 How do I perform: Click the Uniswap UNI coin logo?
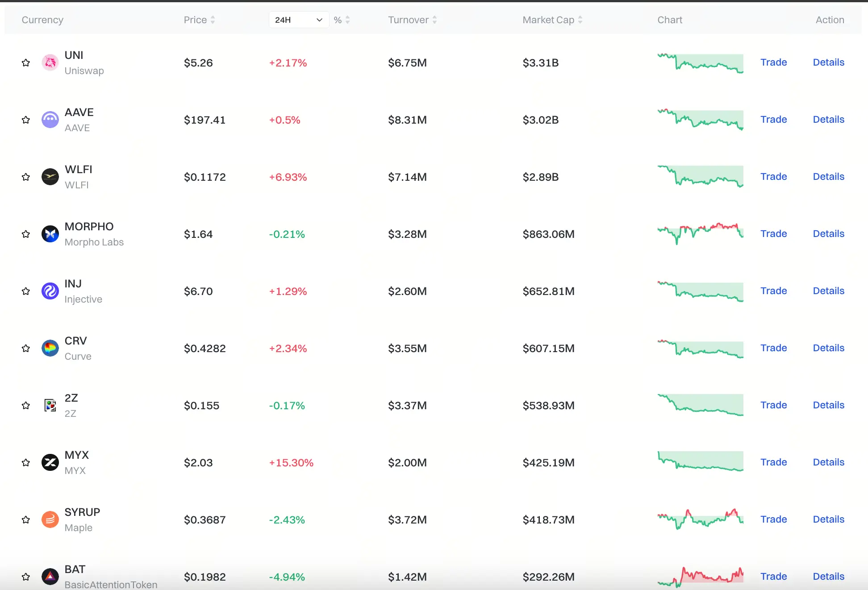coord(50,62)
